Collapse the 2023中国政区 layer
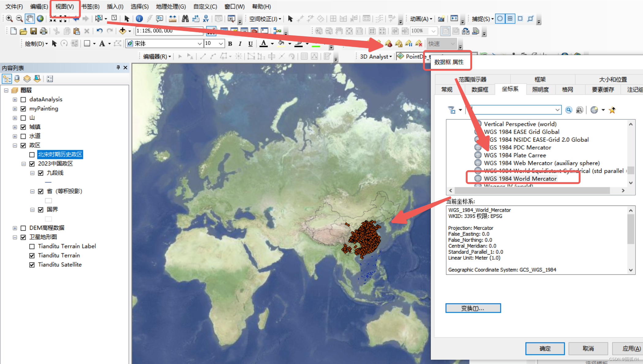The height and width of the screenshot is (364, 643). coord(24,164)
